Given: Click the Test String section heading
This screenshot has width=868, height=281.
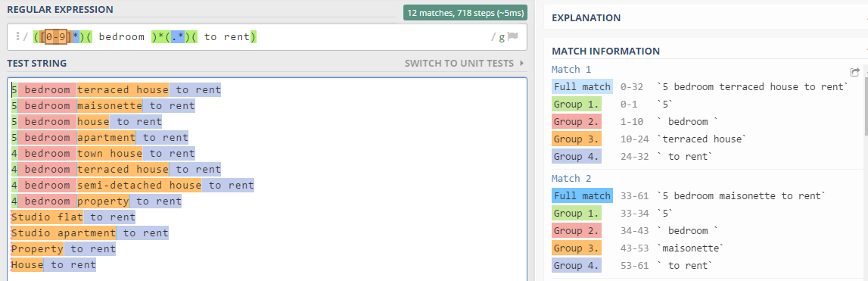Looking at the screenshot, I should [x=36, y=63].
